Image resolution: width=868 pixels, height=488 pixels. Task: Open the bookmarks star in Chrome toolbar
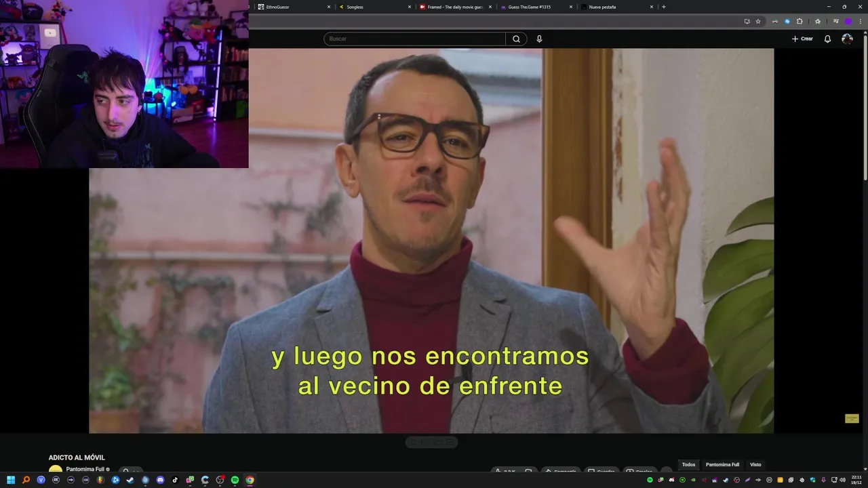pos(818,22)
